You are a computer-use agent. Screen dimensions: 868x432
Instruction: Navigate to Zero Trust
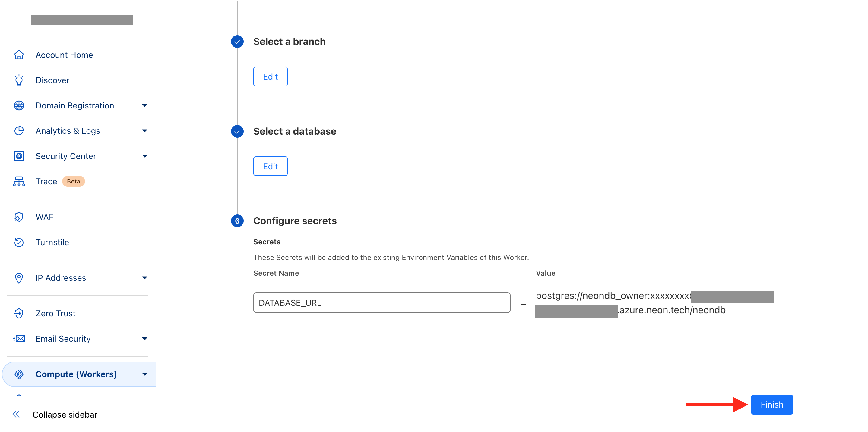pyautogui.click(x=55, y=313)
